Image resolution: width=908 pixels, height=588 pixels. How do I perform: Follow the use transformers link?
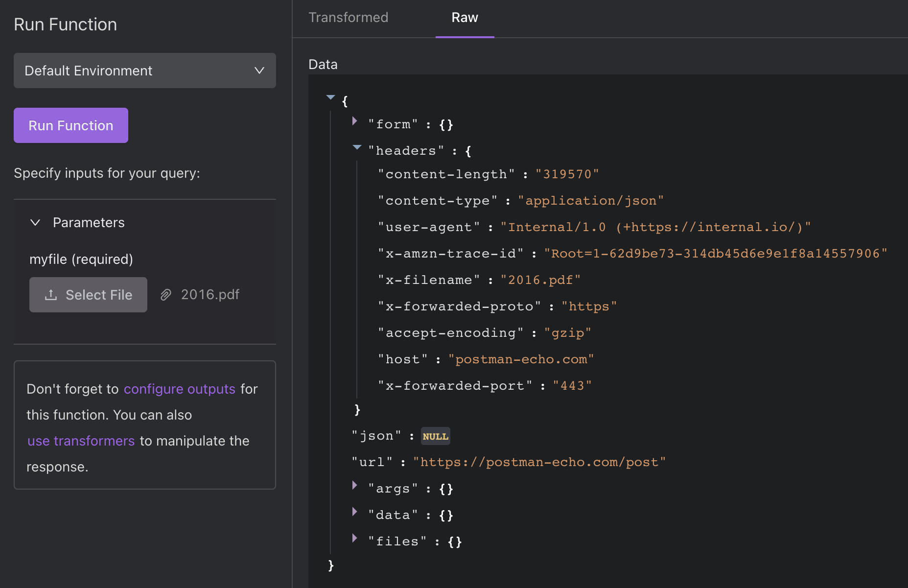pos(81,441)
